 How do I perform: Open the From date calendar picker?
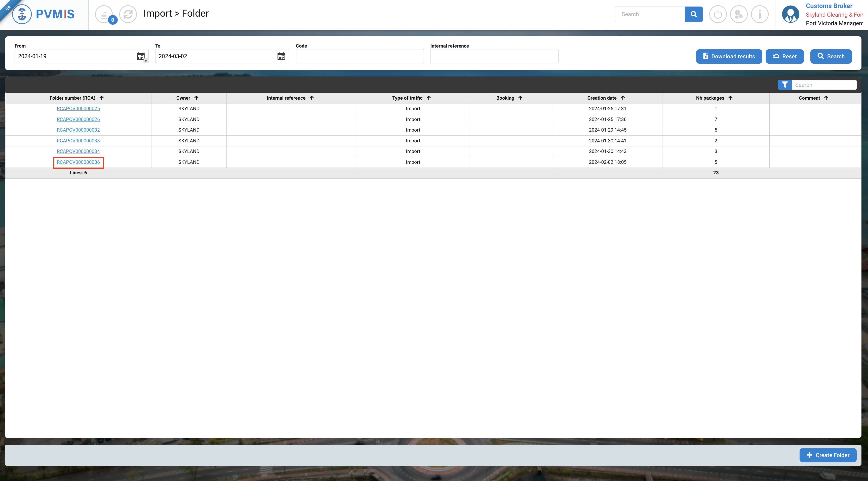point(140,56)
